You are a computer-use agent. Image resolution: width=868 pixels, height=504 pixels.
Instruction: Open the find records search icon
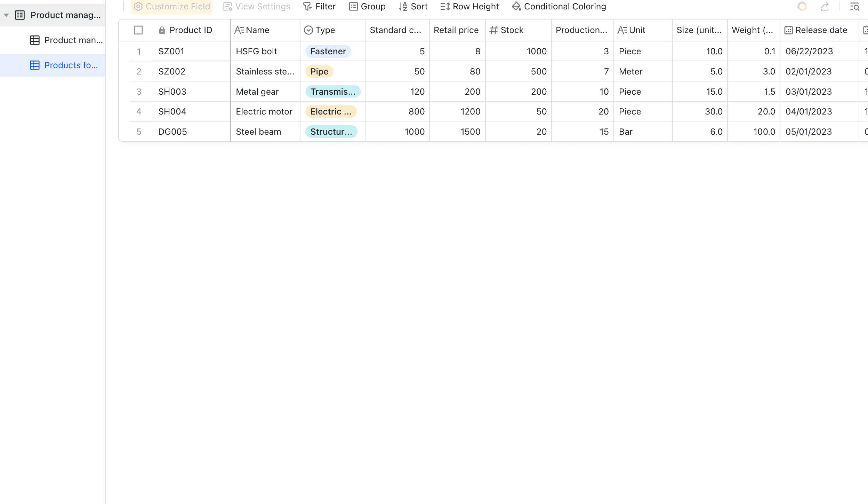(854, 7)
